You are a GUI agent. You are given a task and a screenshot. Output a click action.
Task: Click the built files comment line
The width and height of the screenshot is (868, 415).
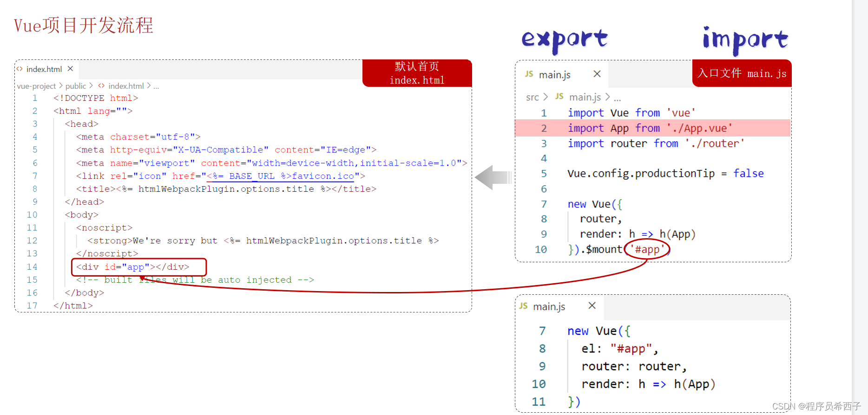195,280
